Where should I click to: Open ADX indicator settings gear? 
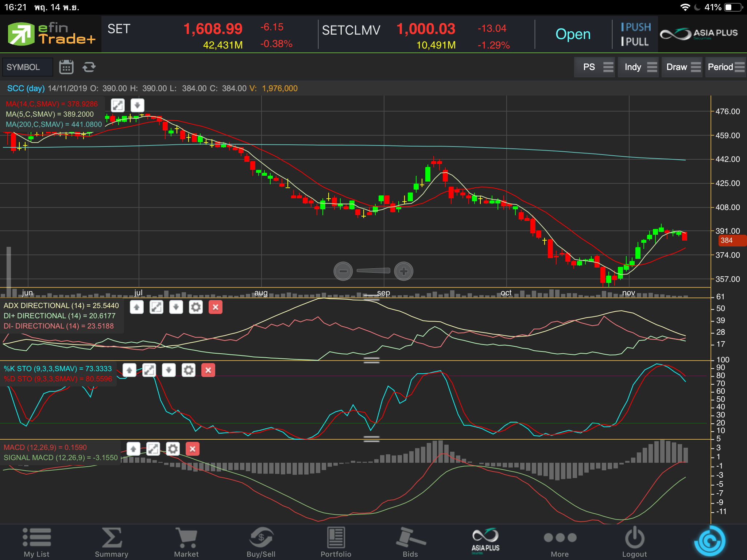pyautogui.click(x=196, y=307)
